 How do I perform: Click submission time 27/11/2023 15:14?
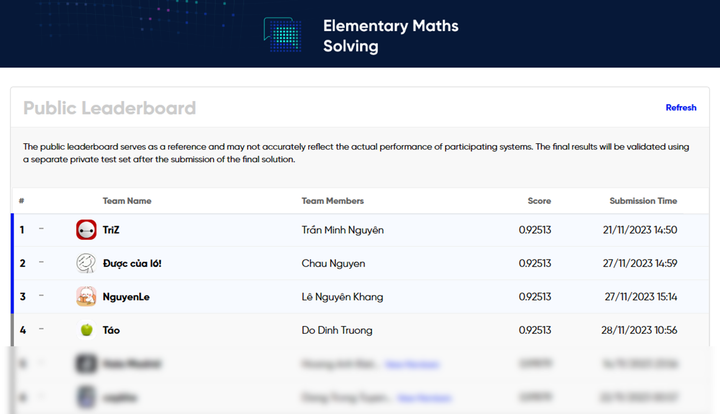click(x=641, y=297)
